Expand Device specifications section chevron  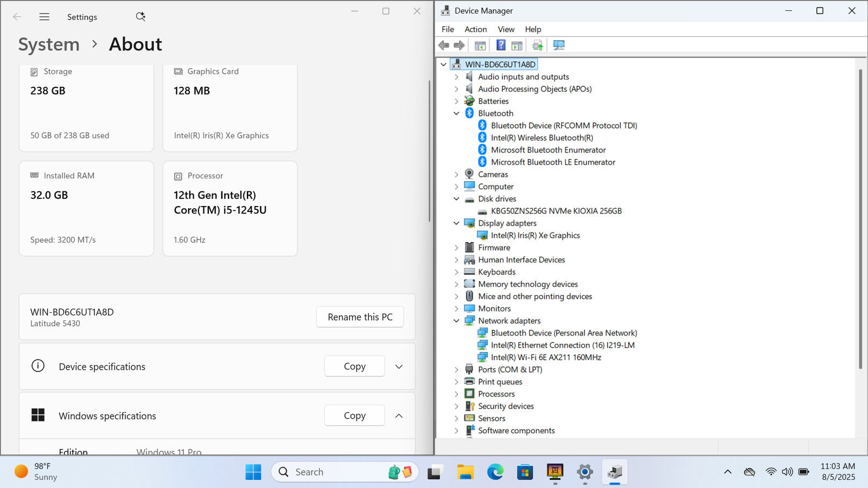(x=399, y=367)
